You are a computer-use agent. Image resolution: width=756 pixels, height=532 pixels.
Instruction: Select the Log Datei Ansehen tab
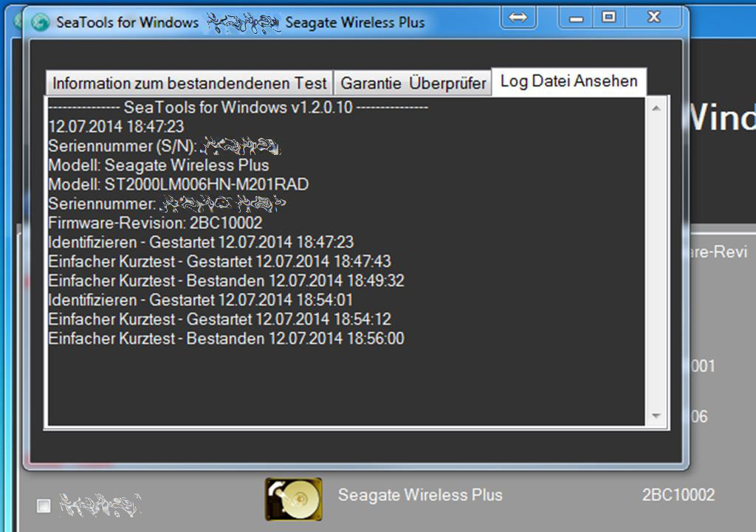pyautogui.click(x=569, y=81)
